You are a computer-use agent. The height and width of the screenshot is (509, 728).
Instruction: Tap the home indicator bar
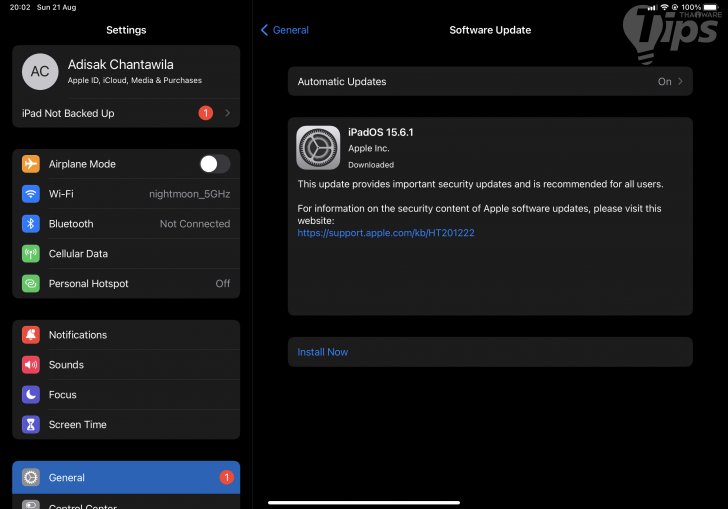[x=364, y=502]
